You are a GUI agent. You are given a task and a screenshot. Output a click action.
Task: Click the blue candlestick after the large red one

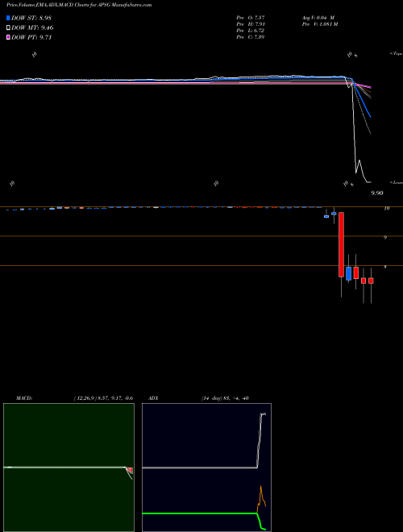(348, 273)
